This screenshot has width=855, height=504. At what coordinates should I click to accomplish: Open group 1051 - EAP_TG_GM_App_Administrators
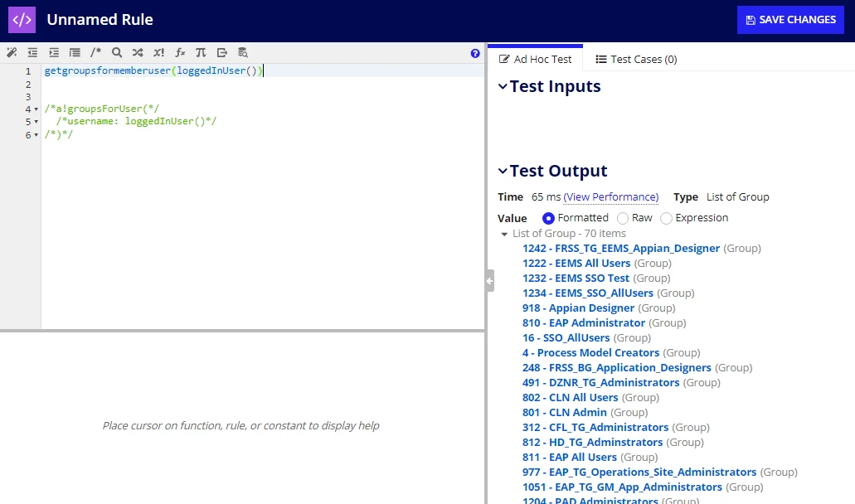point(622,487)
